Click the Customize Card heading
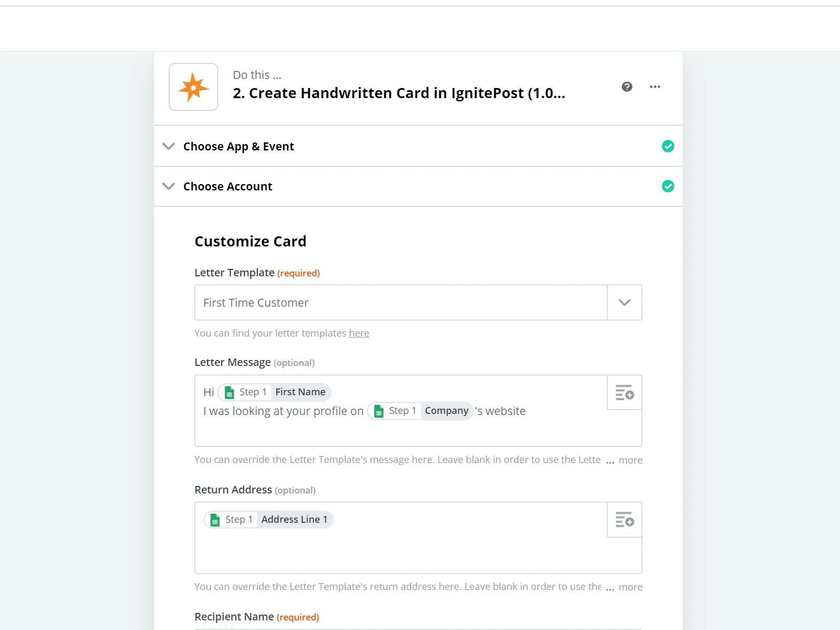This screenshot has width=840, height=630. pyautogui.click(x=250, y=241)
